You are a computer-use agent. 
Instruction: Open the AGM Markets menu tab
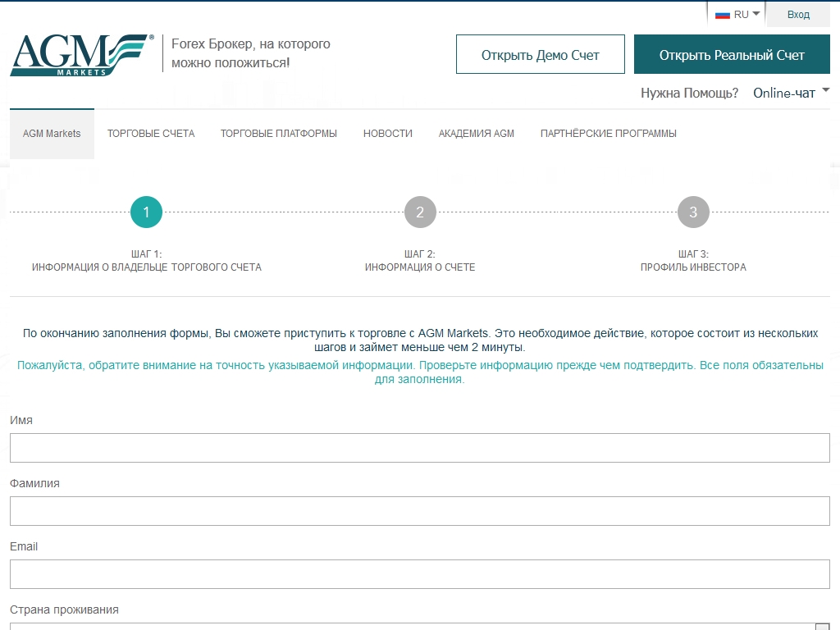(x=52, y=134)
